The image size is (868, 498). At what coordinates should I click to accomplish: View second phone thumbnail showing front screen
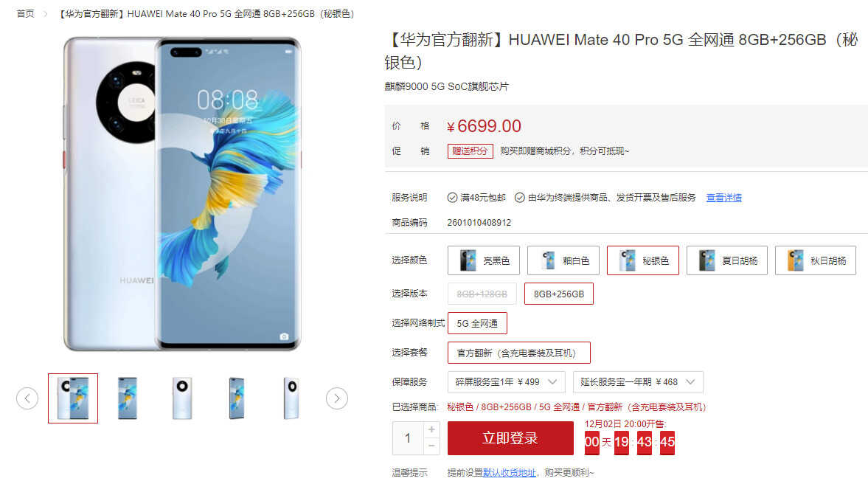tap(128, 398)
